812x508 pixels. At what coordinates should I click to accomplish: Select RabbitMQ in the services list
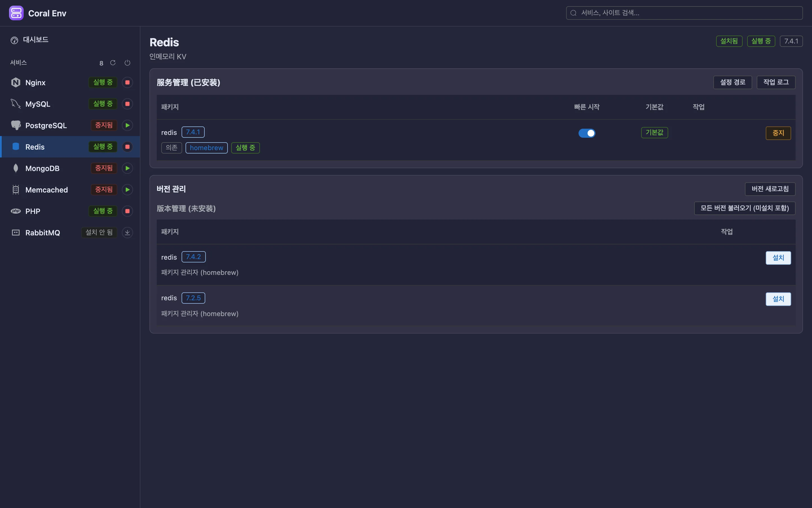tap(70, 233)
